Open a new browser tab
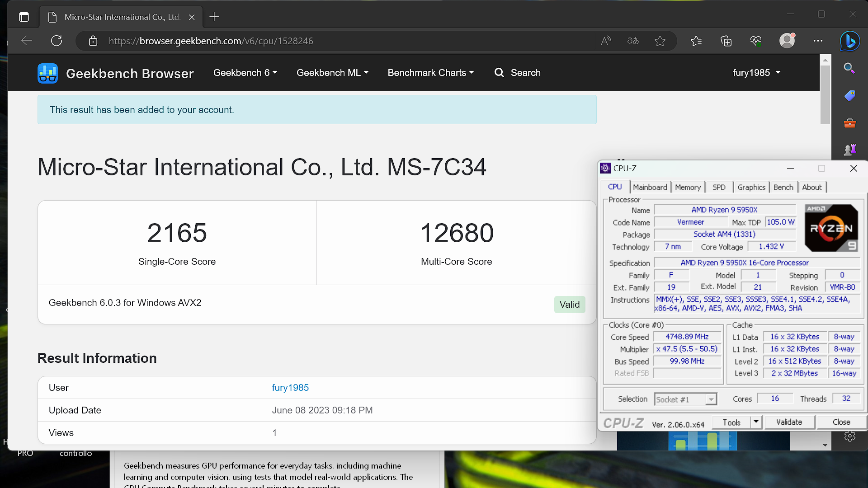868x488 pixels. pyautogui.click(x=214, y=17)
